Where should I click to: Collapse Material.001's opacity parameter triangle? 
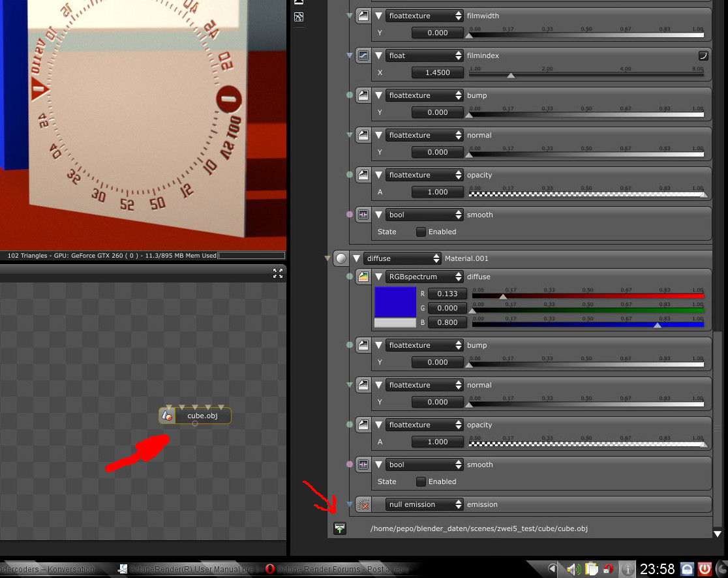tap(378, 425)
